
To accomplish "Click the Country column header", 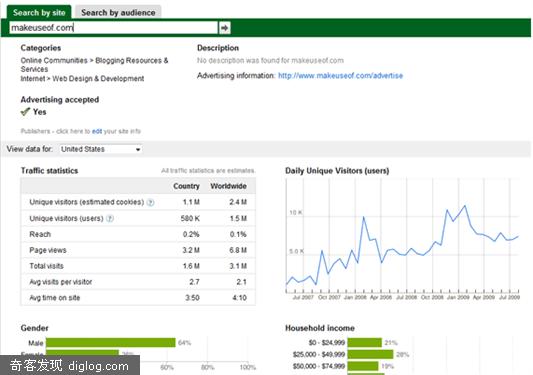I will click(186, 186).
